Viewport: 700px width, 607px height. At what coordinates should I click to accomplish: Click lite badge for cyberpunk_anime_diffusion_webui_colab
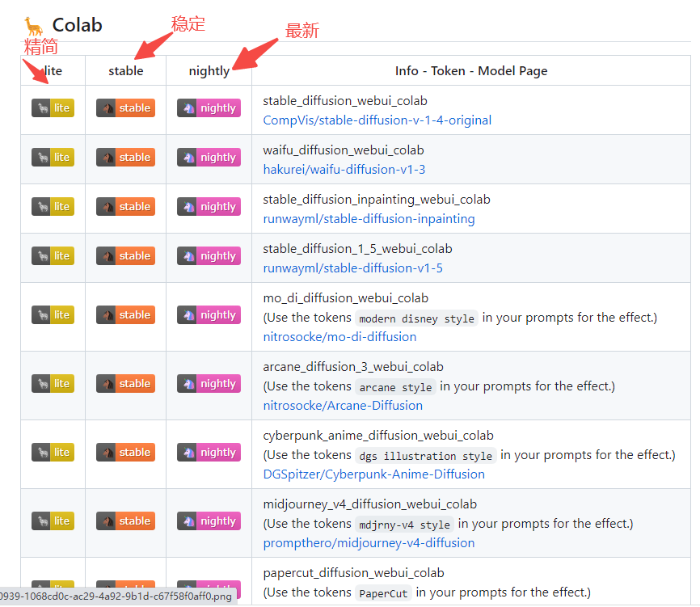click(53, 453)
